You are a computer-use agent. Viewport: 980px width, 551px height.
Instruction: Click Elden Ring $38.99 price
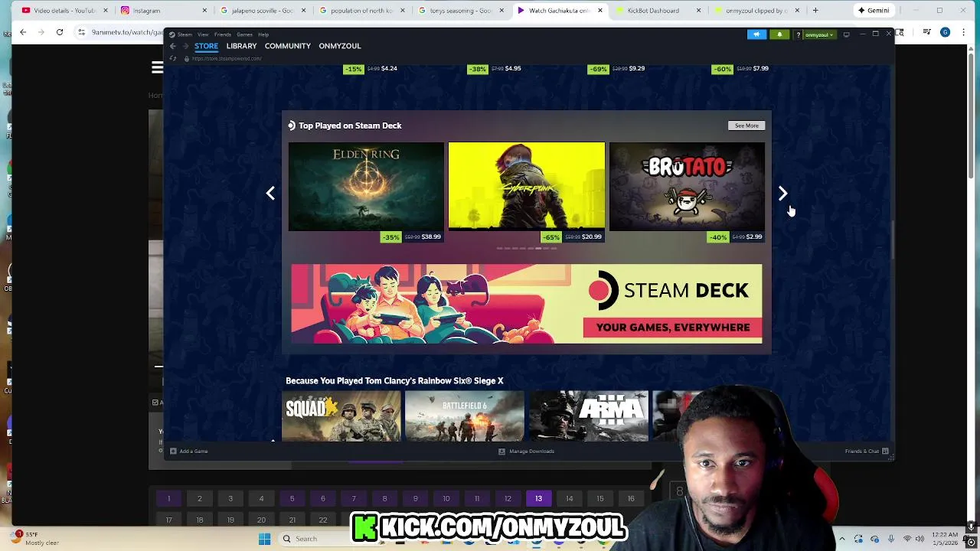(x=431, y=237)
